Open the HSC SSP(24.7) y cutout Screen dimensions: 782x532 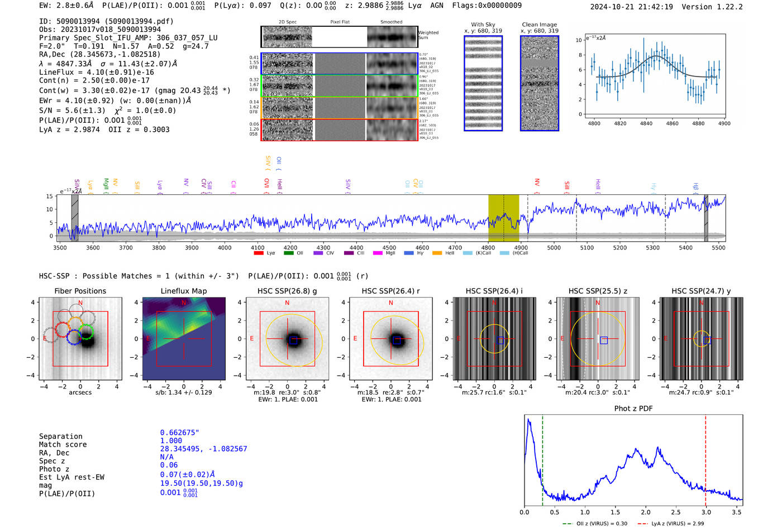tap(702, 338)
